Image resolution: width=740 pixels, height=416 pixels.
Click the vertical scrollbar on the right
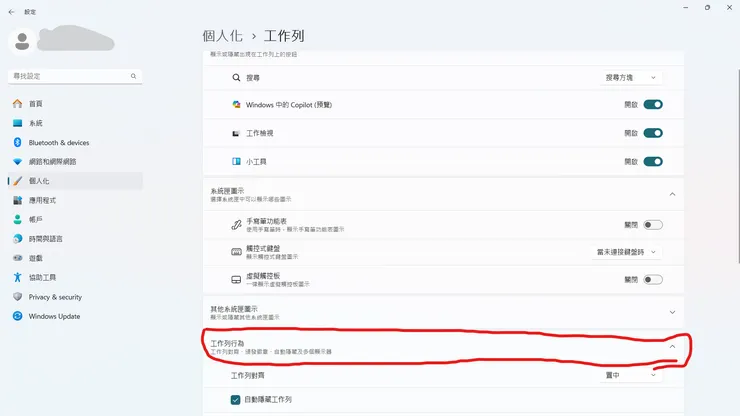(x=738, y=166)
